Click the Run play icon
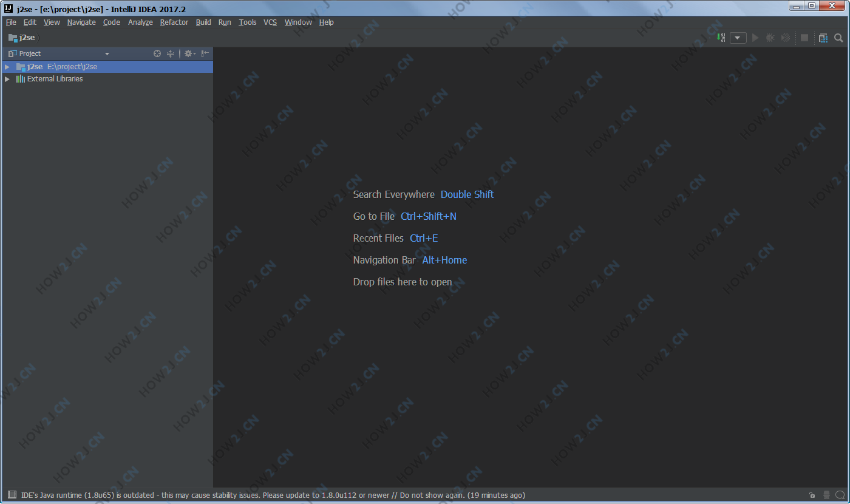The height and width of the screenshot is (504, 850). click(755, 38)
